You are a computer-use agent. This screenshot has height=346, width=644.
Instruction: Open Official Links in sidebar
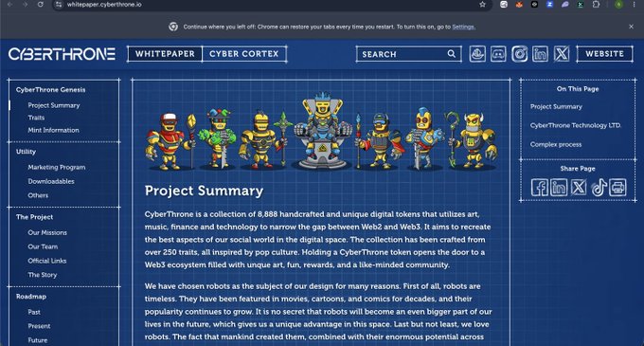(46, 261)
